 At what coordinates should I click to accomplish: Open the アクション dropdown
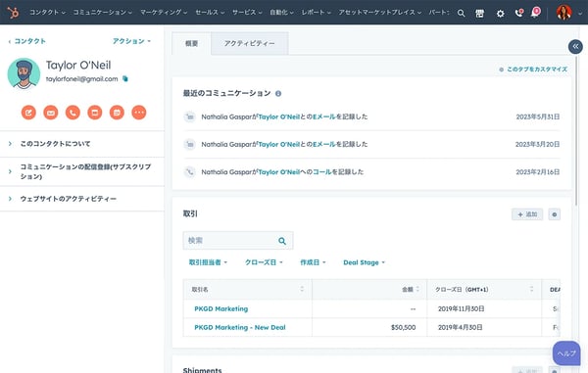coord(131,41)
